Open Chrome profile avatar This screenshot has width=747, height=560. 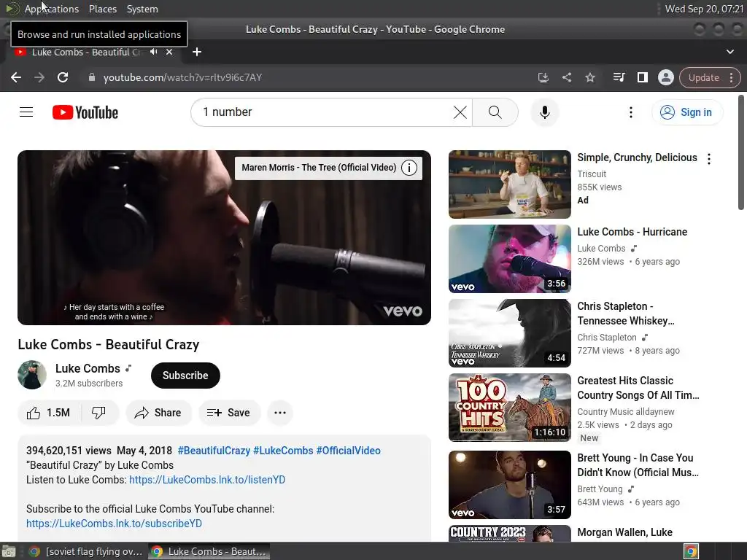(665, 77)
